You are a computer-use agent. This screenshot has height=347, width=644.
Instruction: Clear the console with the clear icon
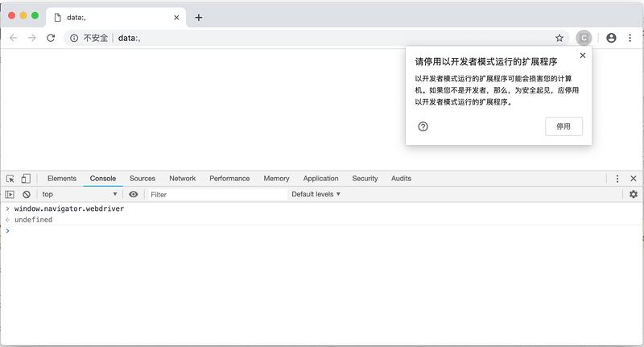pyautogui.click(x=27, y=194)
